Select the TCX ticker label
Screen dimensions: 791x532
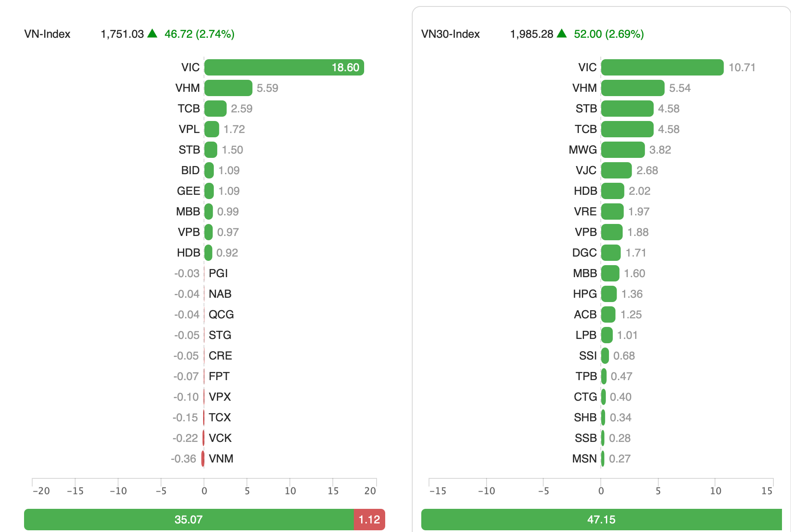(220, 417)
